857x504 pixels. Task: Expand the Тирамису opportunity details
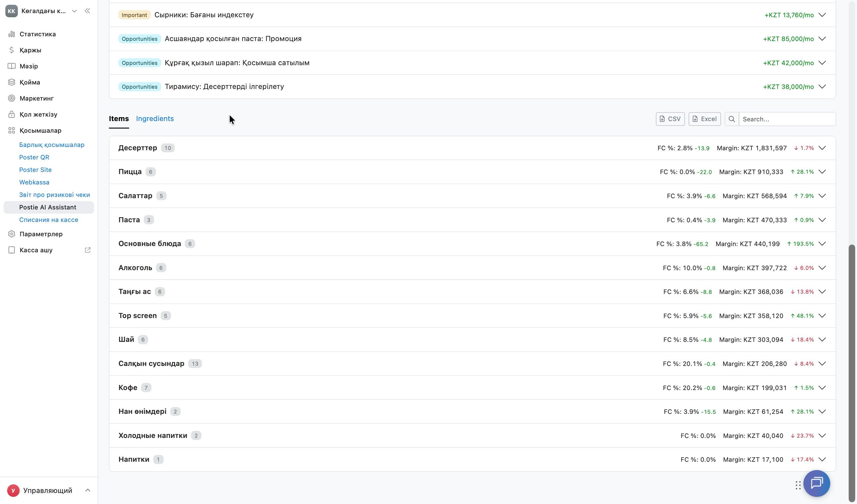point(822,87)
